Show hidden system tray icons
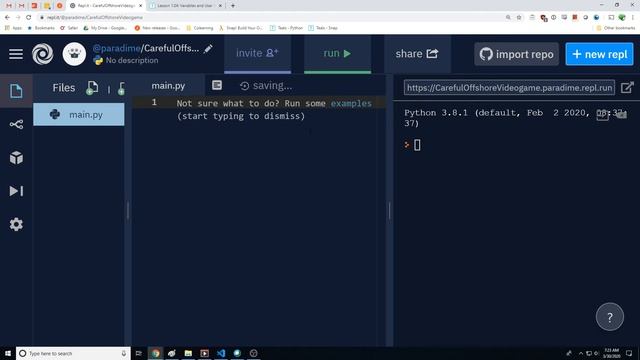Viewport: 640px width, 360px height. pyautogui.click(x=580, y=353)
